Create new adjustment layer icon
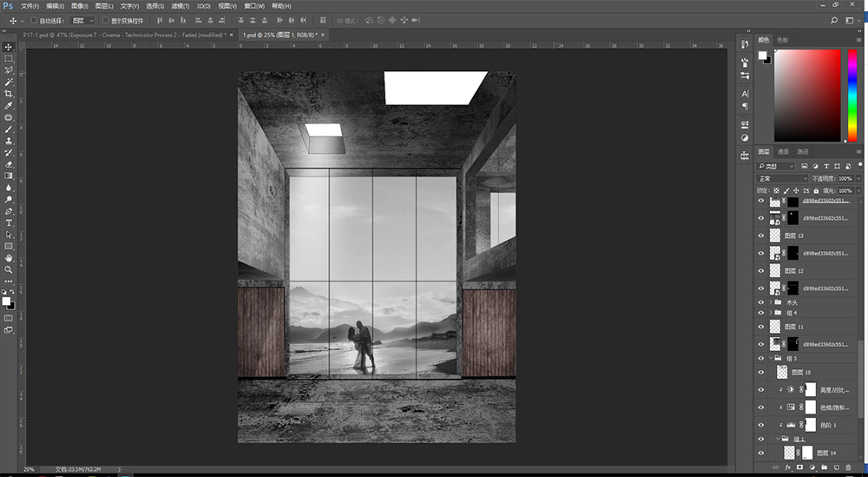 [x=812, y=468]
